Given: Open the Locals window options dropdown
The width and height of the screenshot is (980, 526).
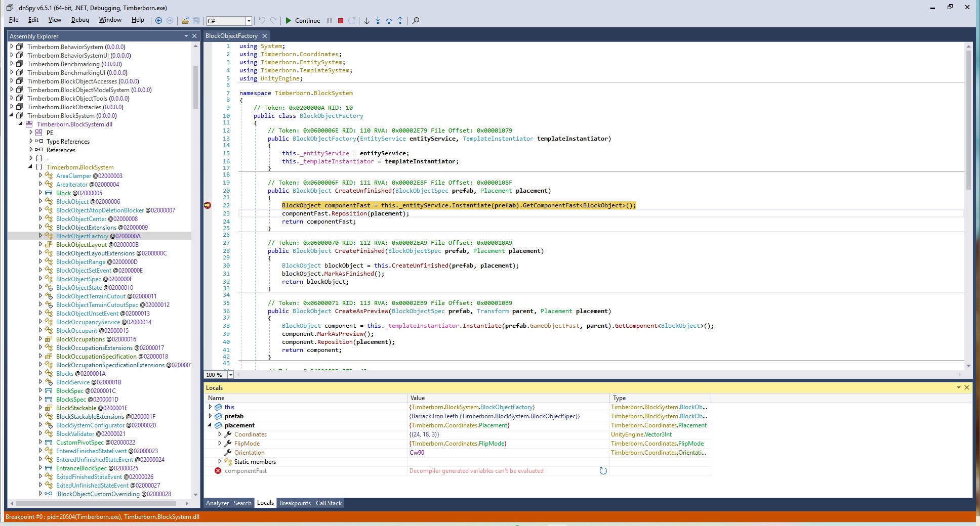Looking at the screenshot, I should 958,387.
